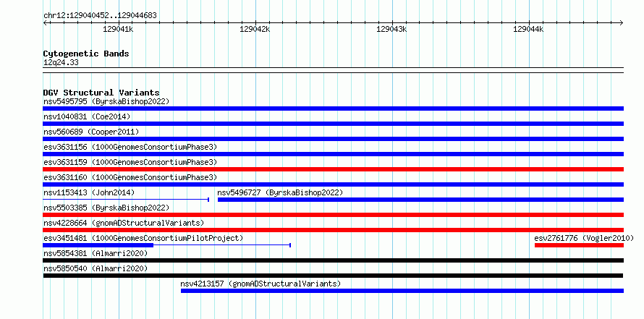Select the 12q24.33 band label

pyautogui.click(x=61, y=63)
